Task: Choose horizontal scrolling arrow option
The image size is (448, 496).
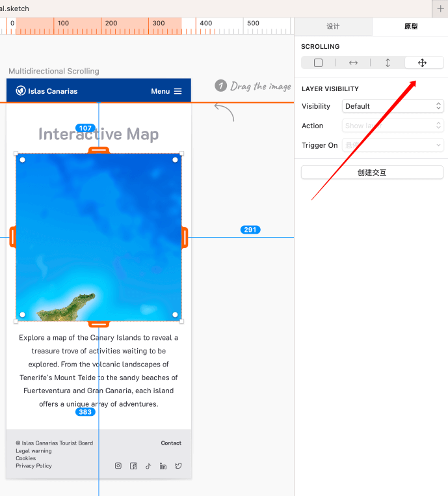Action: pos(353,63)
